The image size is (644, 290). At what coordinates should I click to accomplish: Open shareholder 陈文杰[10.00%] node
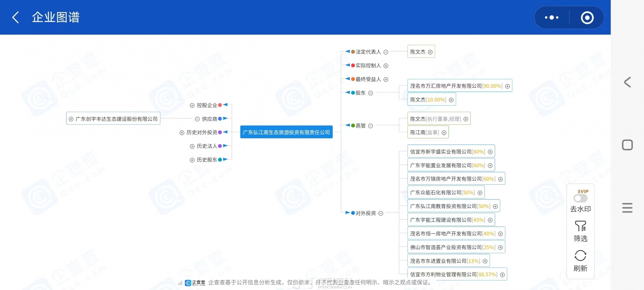432,99
